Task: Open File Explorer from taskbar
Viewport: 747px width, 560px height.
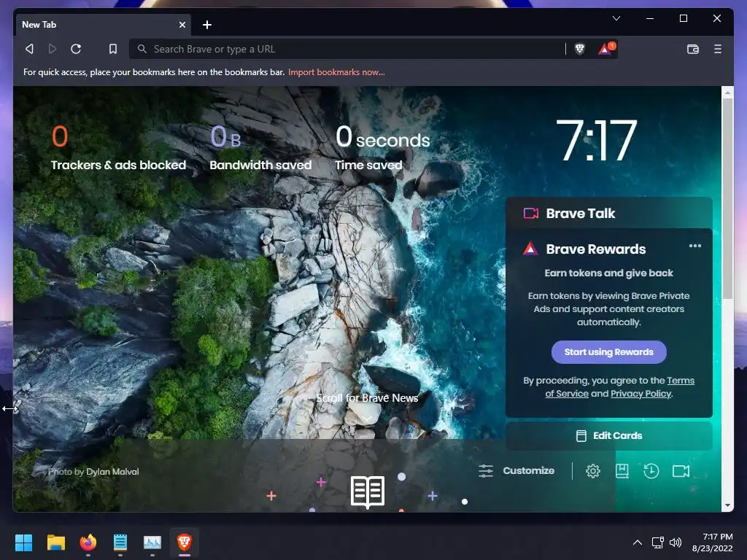Action: (x=55, y=542)
